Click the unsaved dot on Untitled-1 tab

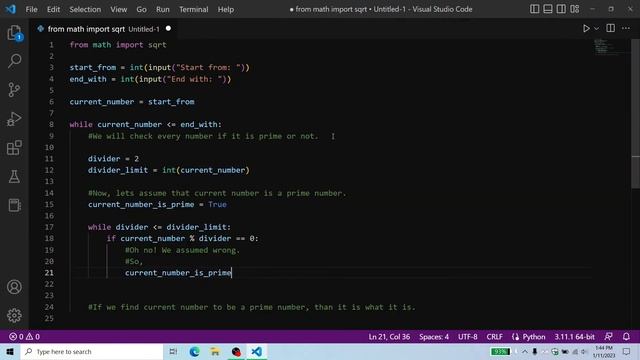pos(168,29)
